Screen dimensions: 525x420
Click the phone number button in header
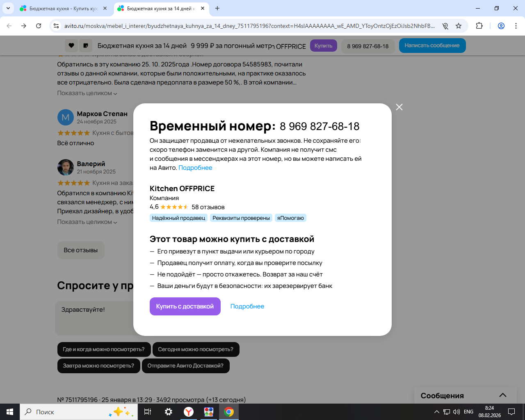(368, 46)
